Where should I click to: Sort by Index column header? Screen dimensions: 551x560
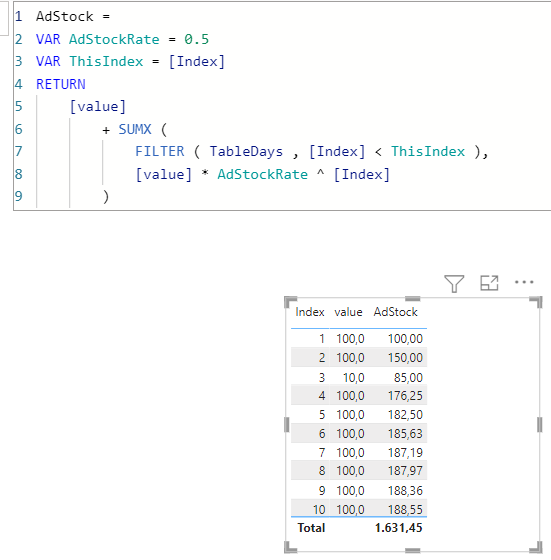pyautogui.click(x=310, y=312)
